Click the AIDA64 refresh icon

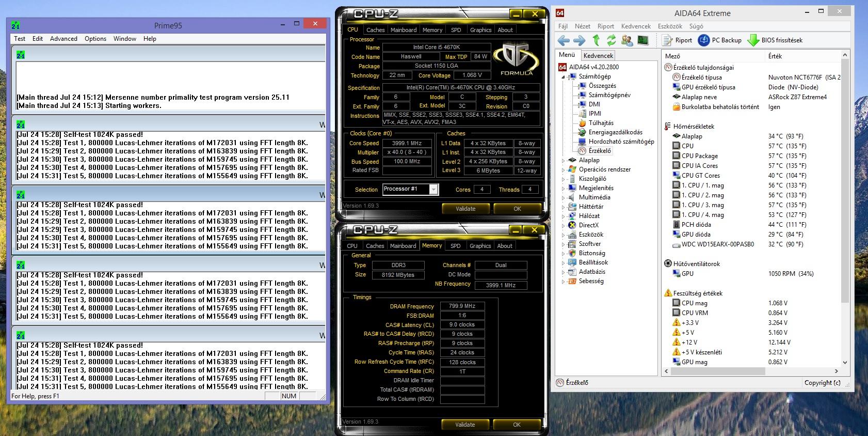point(612,40)
